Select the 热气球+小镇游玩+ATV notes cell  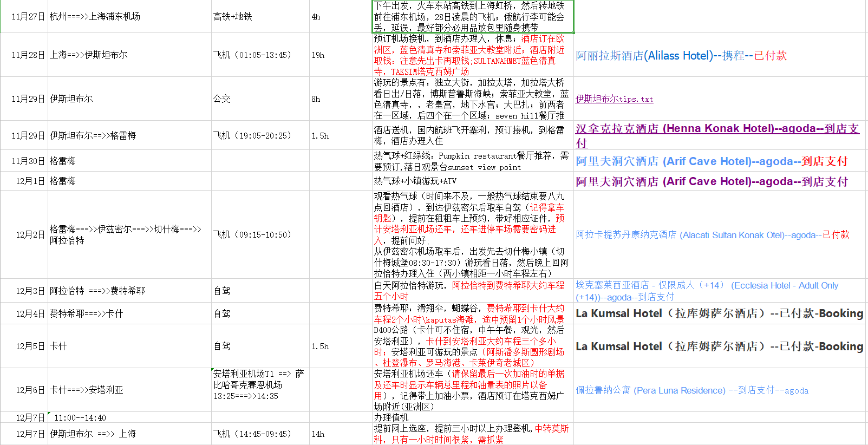click(x=473, y=181)
